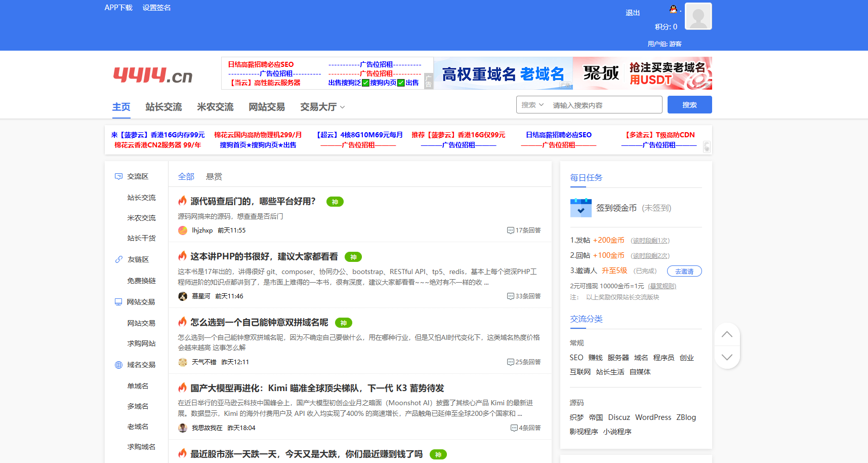Select the 悬赏 posts tab
Screen dimensions: 868x463
(214, 177)
